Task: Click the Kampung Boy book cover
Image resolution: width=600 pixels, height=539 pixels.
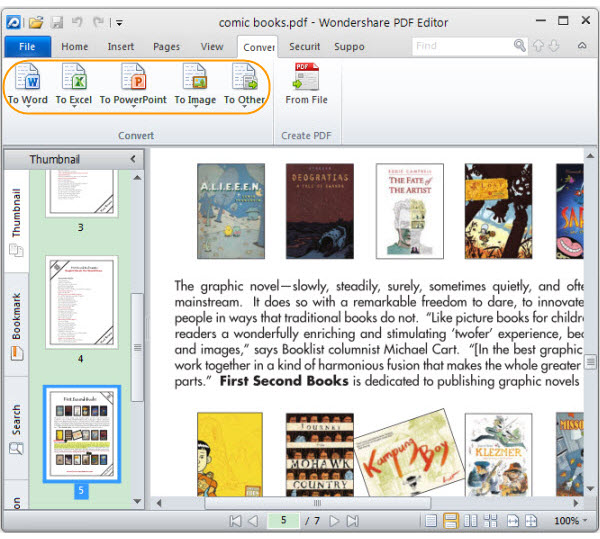Action: (x=409, y=452)
